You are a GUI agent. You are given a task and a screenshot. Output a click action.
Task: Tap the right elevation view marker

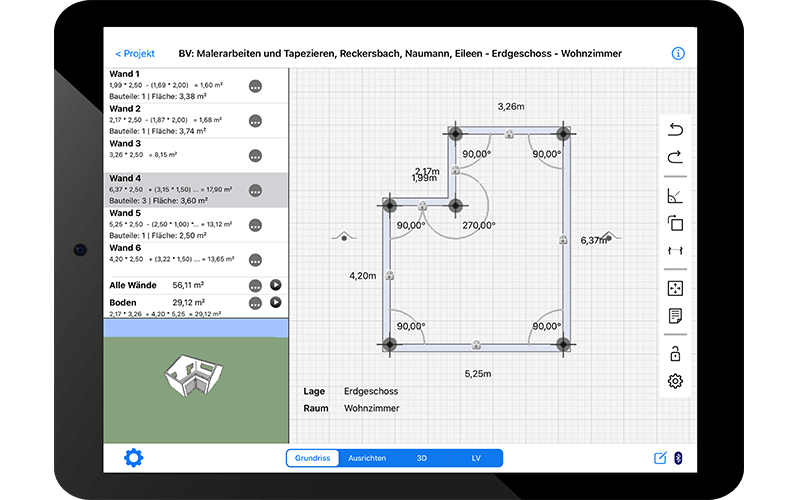tap(609, 237)
